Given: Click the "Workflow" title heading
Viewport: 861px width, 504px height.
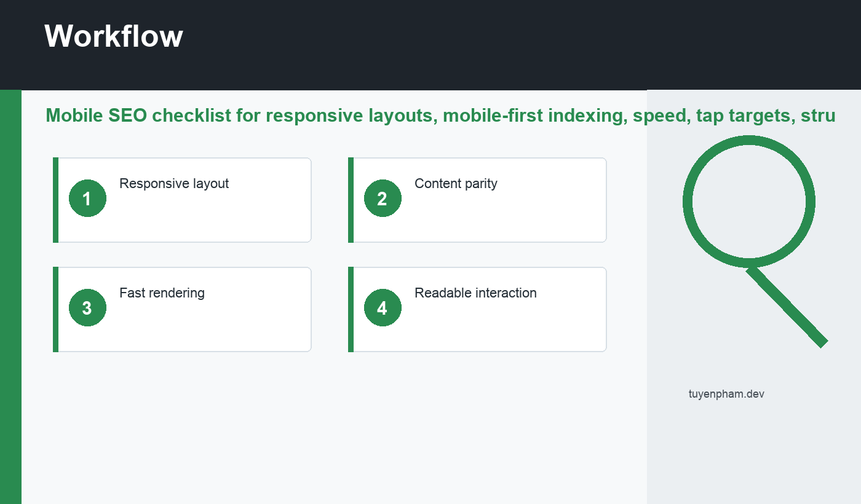Looking at the screenshot, I should [114, 36].
